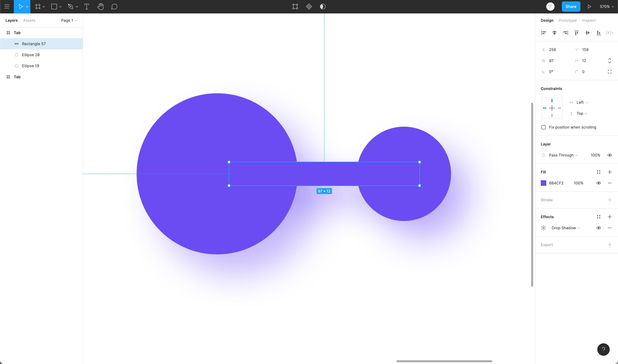Open the help question mark button
The width and height of the screenshot is (618, 364).
pyautogui.click(x=603, y=350)
